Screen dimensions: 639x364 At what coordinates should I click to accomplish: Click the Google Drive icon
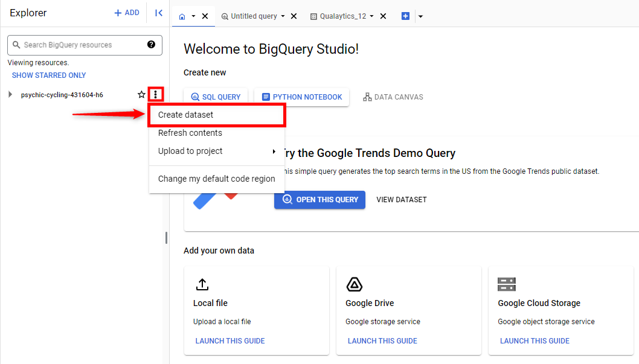point(354,284)
